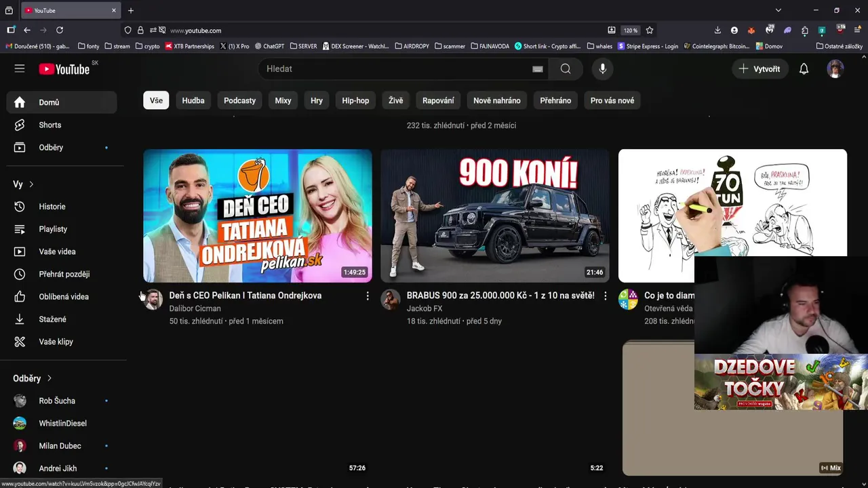868x488 pixels.
Task: Click the Vytvořit create button
Action: pos(759,68)
